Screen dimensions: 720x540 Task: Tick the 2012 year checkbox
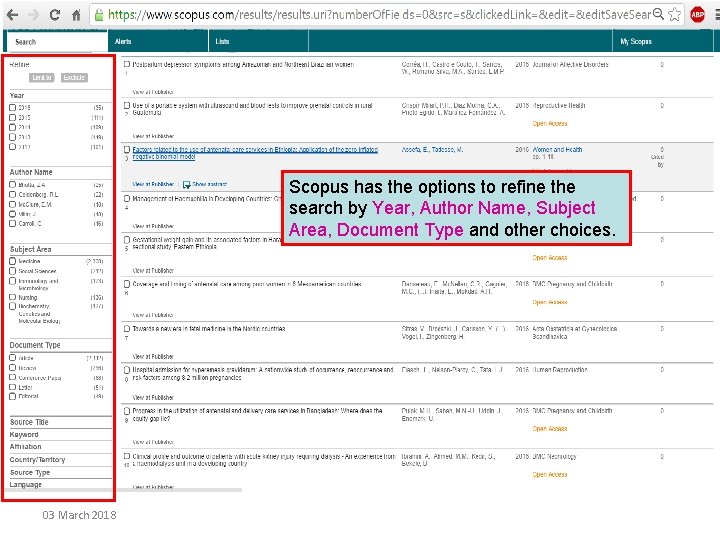tap(13, 147)
